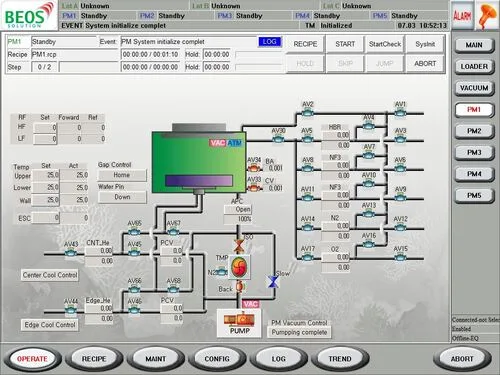Viewport: 500px width, 375px height.
Task: Click the Gap Control Home button
Action: 122,175
